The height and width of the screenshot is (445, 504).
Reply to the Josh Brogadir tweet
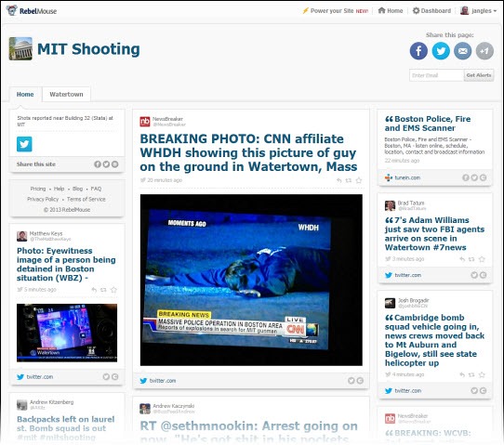(x=462, y=374)
